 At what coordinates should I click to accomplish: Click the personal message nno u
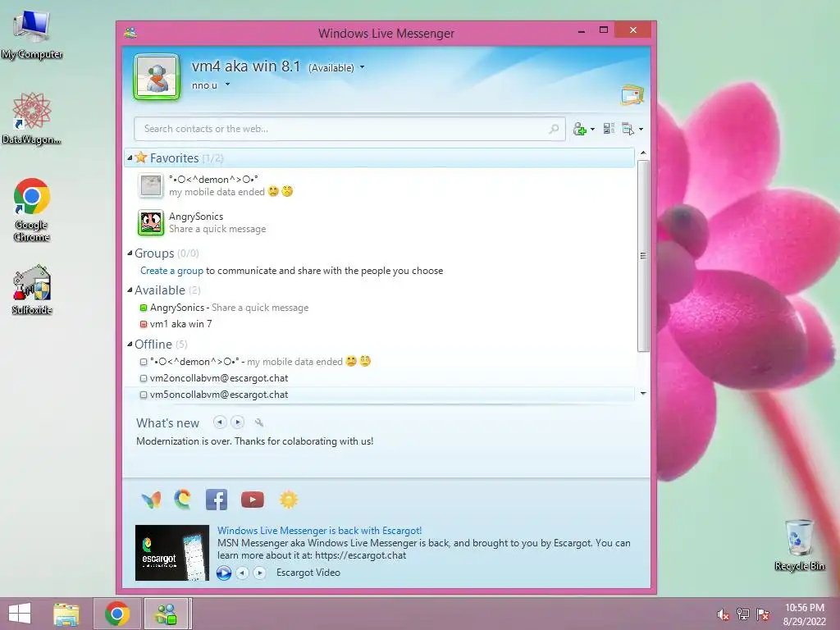coord(204,85)
